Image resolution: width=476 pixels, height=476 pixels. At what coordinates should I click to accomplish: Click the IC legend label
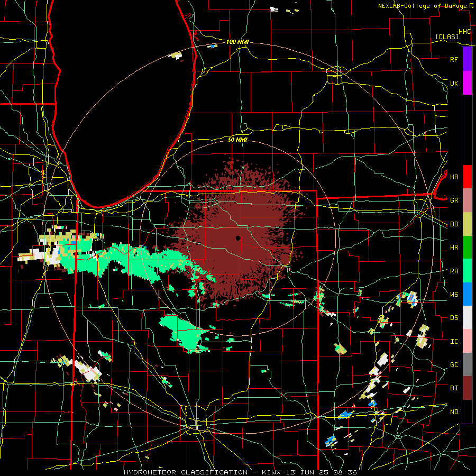point(454,342)
